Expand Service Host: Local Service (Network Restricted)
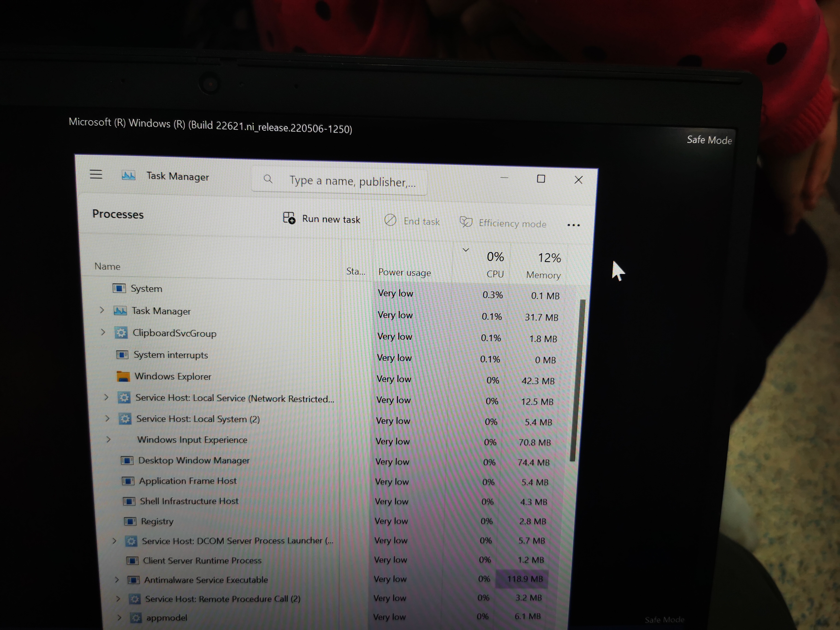840x630 pixels. coord(106,397)
